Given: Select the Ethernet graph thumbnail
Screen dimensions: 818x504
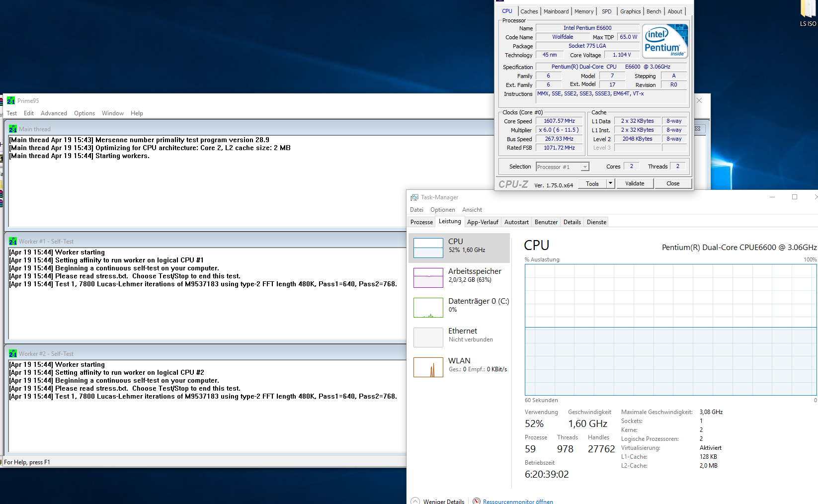Looking at the screenshot, I should [428, 337].
